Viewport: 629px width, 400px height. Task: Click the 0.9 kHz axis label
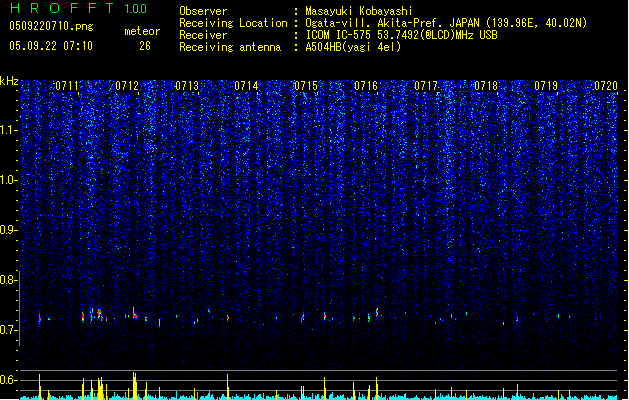coord(9,229)
